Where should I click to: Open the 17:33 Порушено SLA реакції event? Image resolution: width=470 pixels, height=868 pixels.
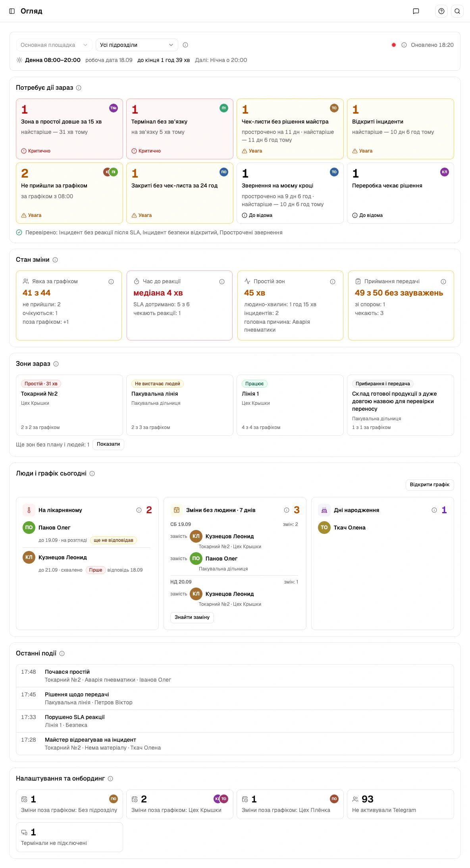pos(235,721)
